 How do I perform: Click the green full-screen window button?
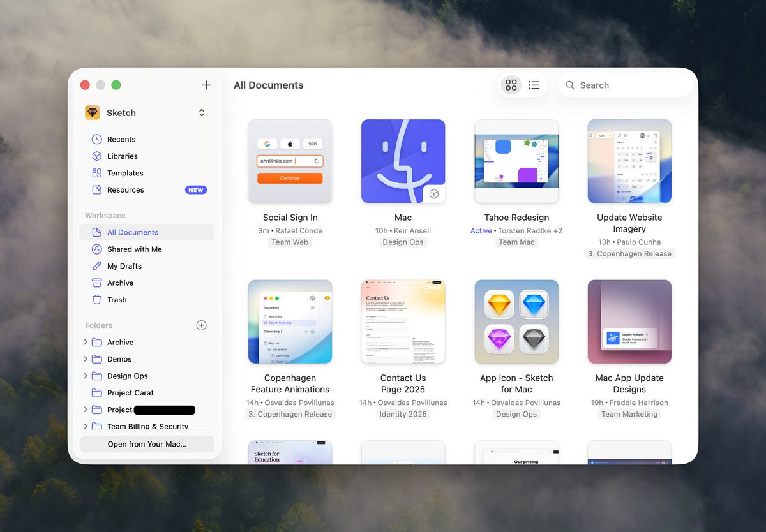(x=116, y=85)
